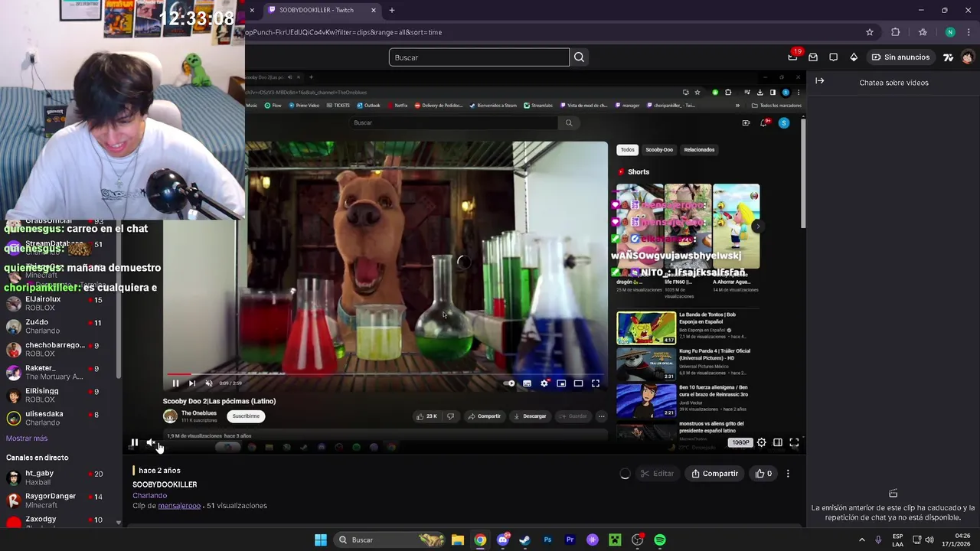
Task: Open the Charlando category link
Action: (149, 495)
